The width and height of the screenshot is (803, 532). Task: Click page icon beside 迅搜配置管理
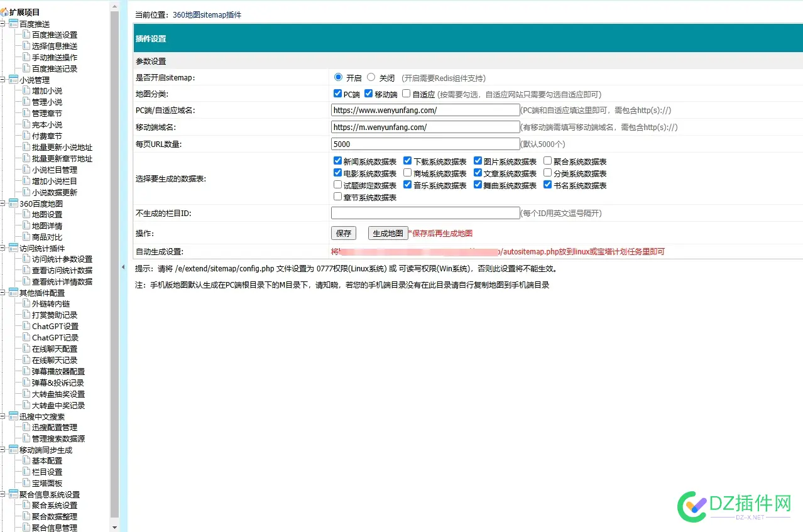click(x=26, y=427)
